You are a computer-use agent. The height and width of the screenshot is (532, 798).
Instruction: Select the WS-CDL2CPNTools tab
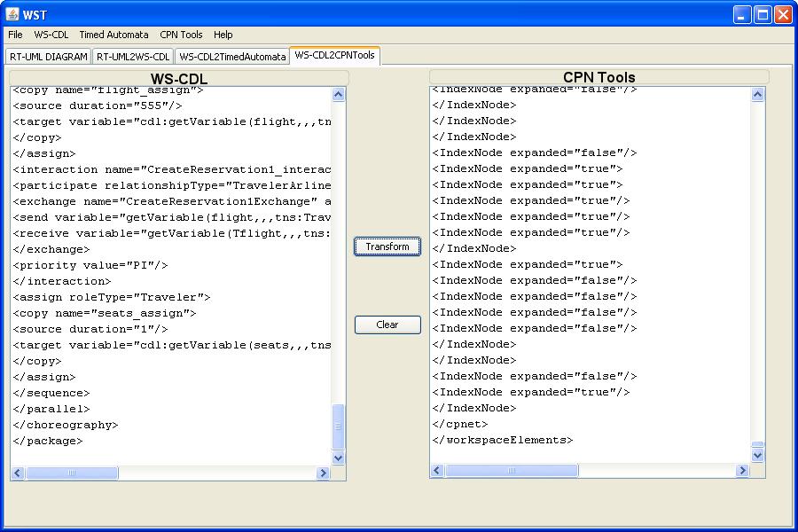[x=335, y=56]
